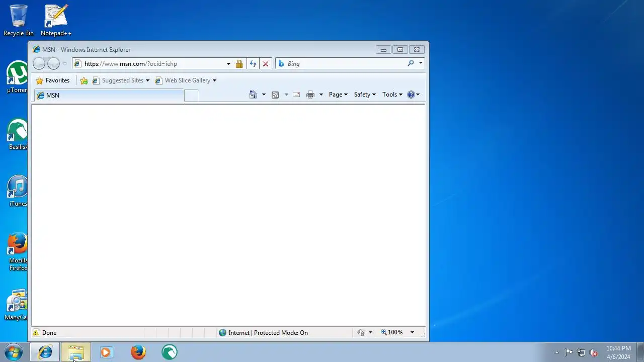Open Windows Media Player from the taskbar

click(x=106, y=352)
